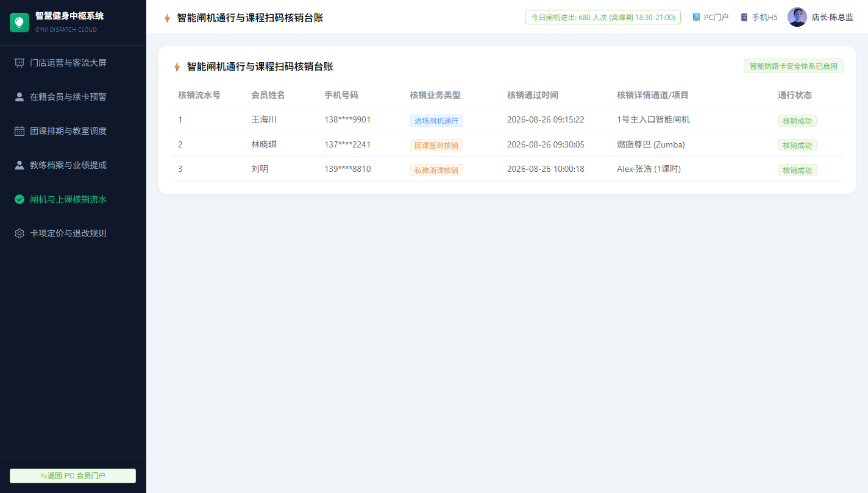Screen dimensions: 868x493
Task: Click timestamp 2026-08-26 09:30:05
Action: 546,144
